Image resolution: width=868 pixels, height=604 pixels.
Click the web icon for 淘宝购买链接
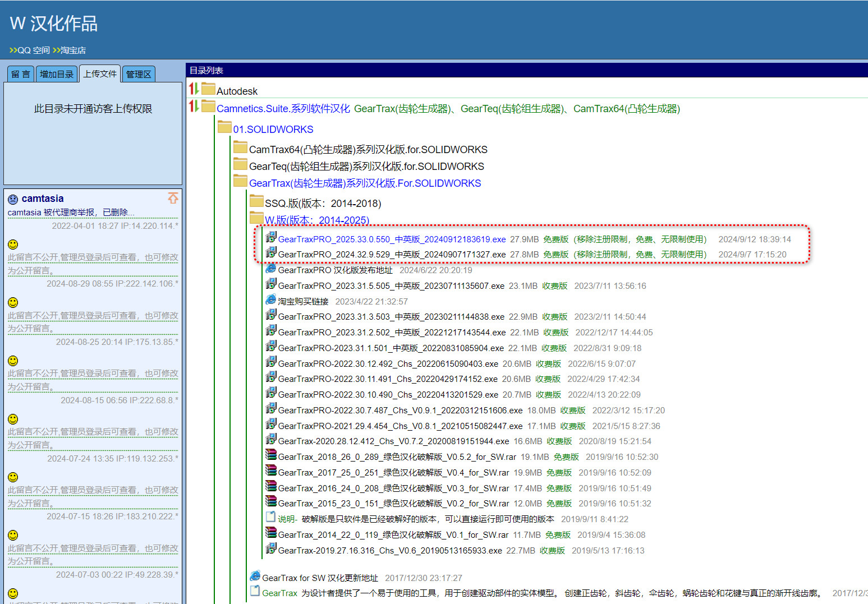tap(271, 299)
